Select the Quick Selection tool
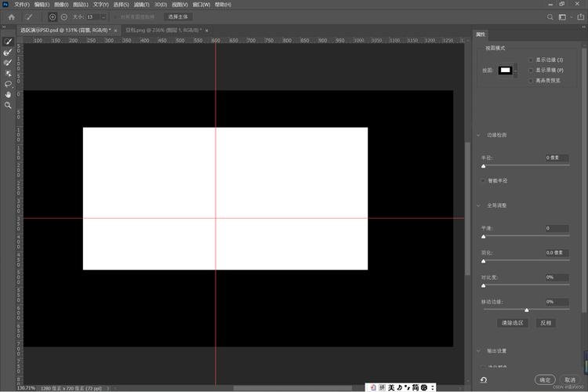This screenshot has height=392, width=588. [x=9, y=42]
